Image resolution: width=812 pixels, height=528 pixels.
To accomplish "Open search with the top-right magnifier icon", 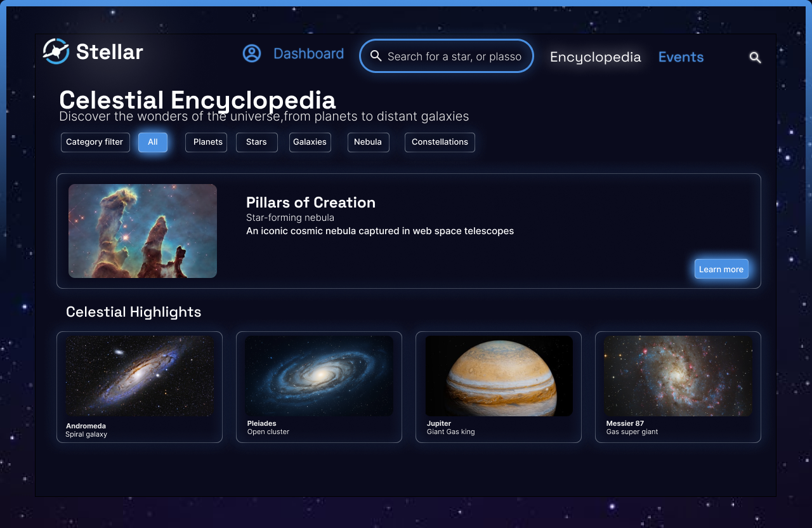I will point(755,57).
